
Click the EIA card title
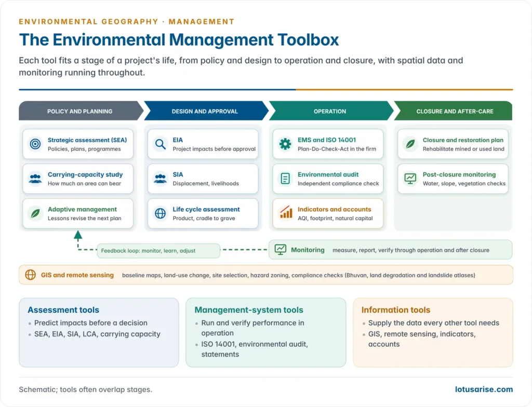(178, 140)
